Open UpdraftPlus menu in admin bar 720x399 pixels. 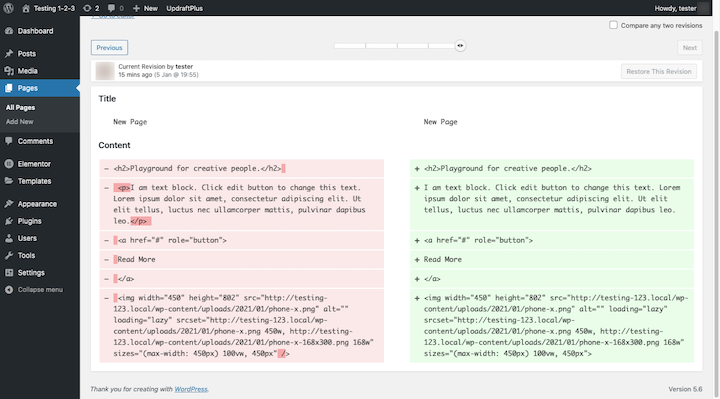185,8
